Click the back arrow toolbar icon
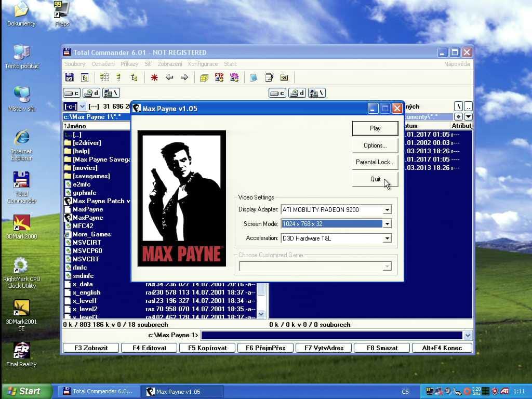This screenshot has height=399, width=532. pyautogui.click(x=169, y=77)
